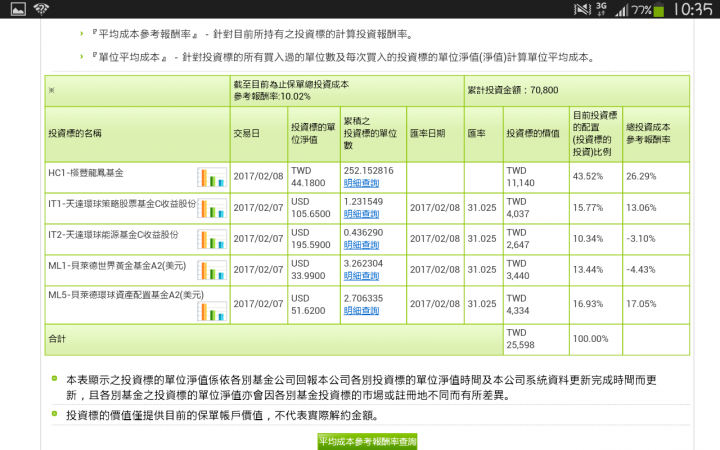Select the TWD 44.1800 unit price
The image size is (720, 450).
[x=308, y=177]
